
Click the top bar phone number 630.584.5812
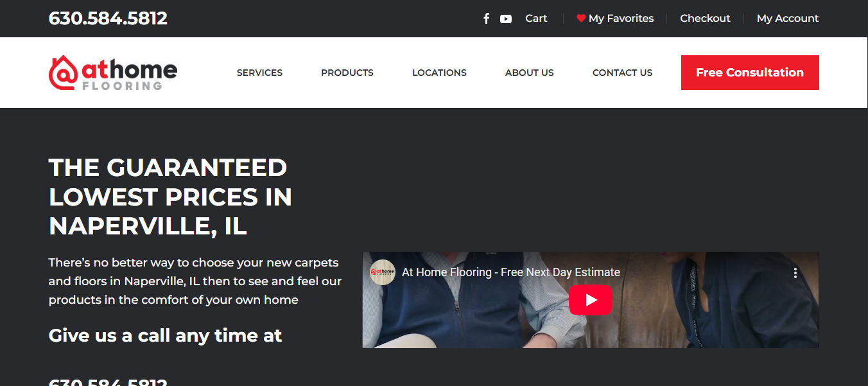tap(108, 19)
